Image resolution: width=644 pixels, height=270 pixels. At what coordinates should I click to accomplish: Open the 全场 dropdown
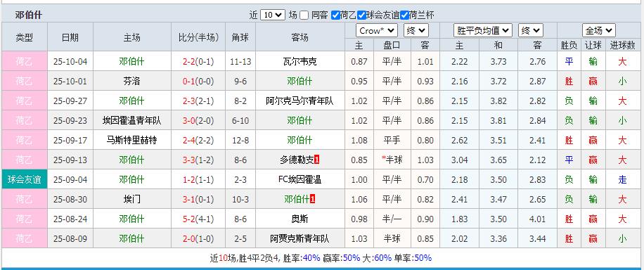coord(598,30)
